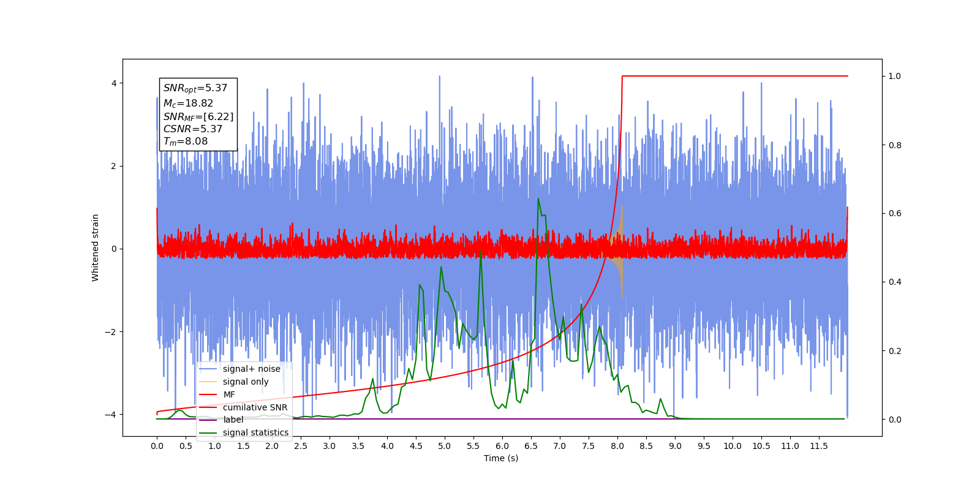This screenshot has width=980, height=490.
Task: Click the x-axis tick label 10.5
Action: coord(761,446)
